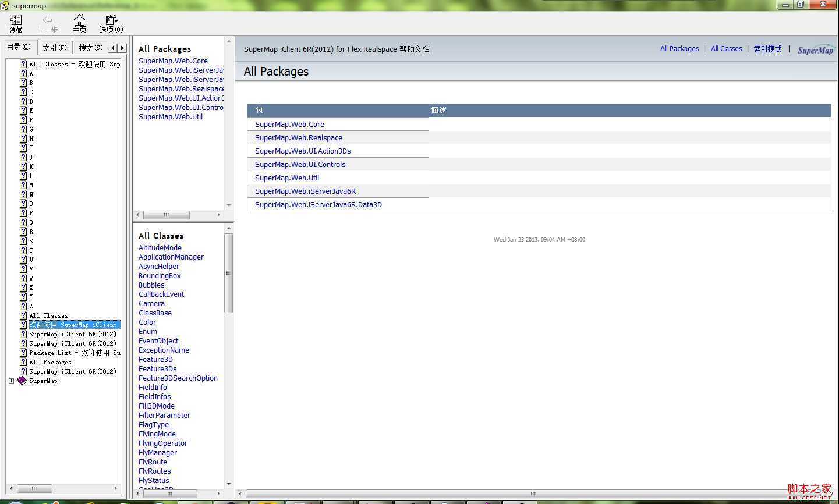Select the 'All Packages' tree entry
Image resolution: width=839 pixels, height=504 pixels.
50,362
